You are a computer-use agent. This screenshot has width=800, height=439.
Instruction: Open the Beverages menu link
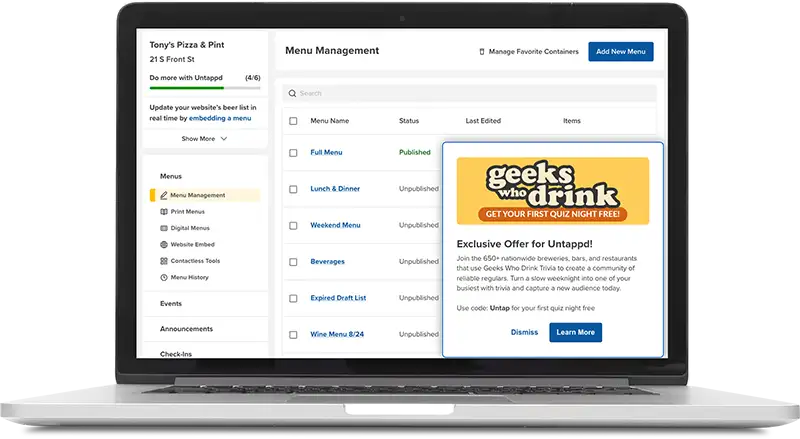(328, 262)
